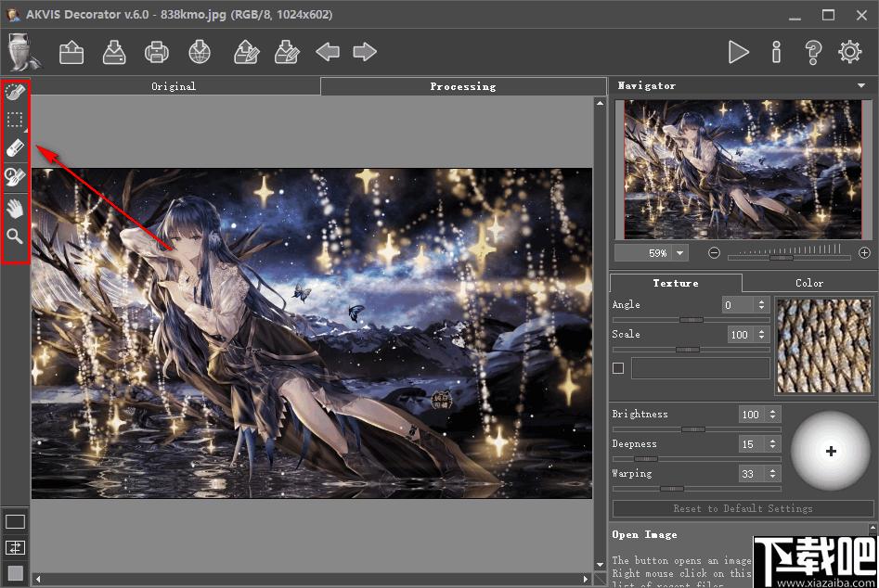Click the horizontal scrollbar left arrow
This screenshot has width=879, height=588.
[37, 579]
